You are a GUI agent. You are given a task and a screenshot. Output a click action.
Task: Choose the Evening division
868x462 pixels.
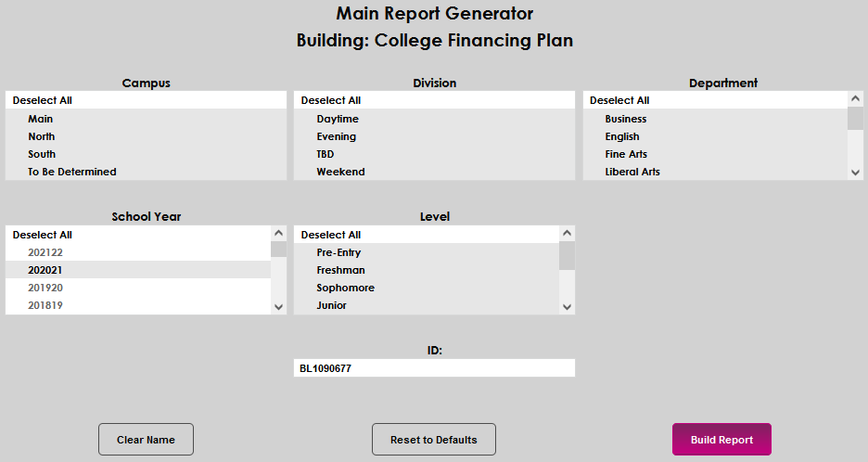point(336,136)
